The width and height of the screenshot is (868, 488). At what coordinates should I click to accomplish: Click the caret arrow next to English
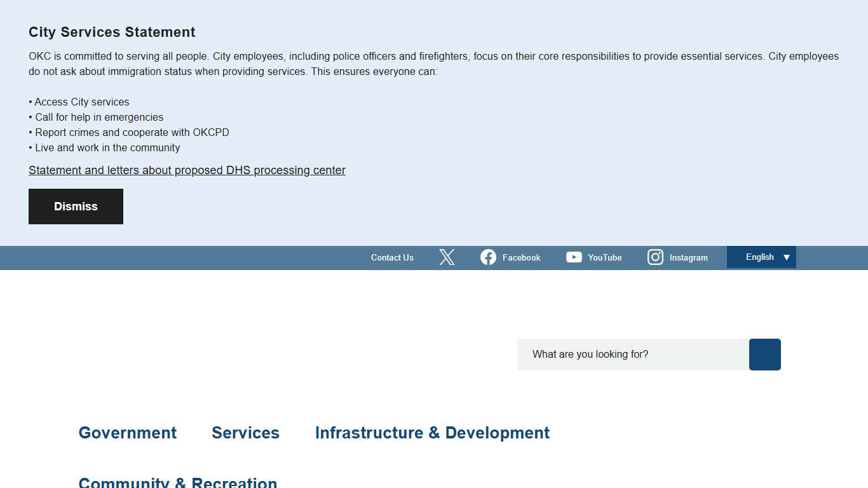click(787, 257)
